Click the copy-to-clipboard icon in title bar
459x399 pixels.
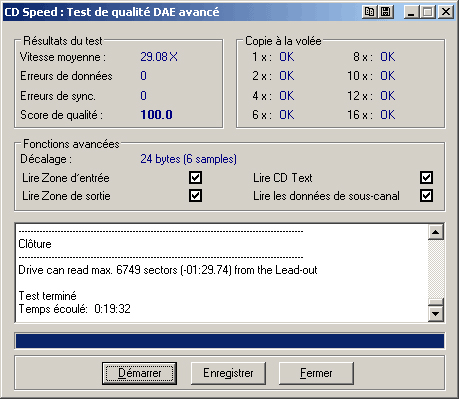coord(369,12)
